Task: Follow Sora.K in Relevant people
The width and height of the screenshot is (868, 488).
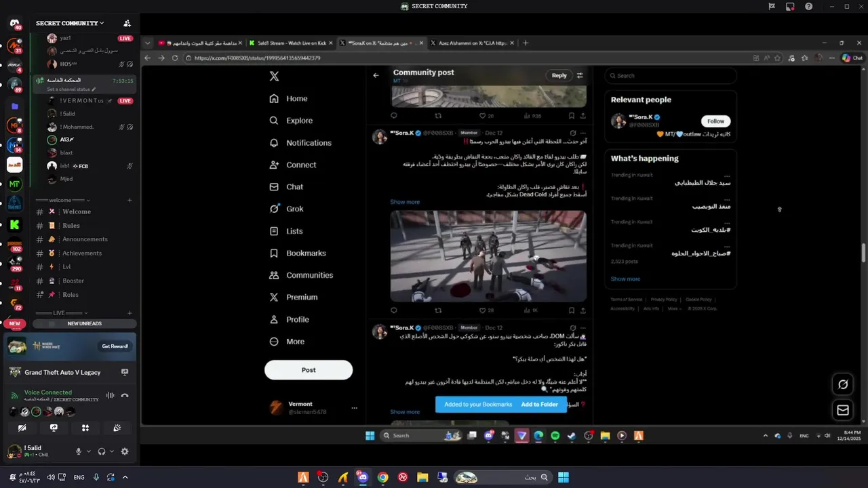Action: [x=716, y=121]
